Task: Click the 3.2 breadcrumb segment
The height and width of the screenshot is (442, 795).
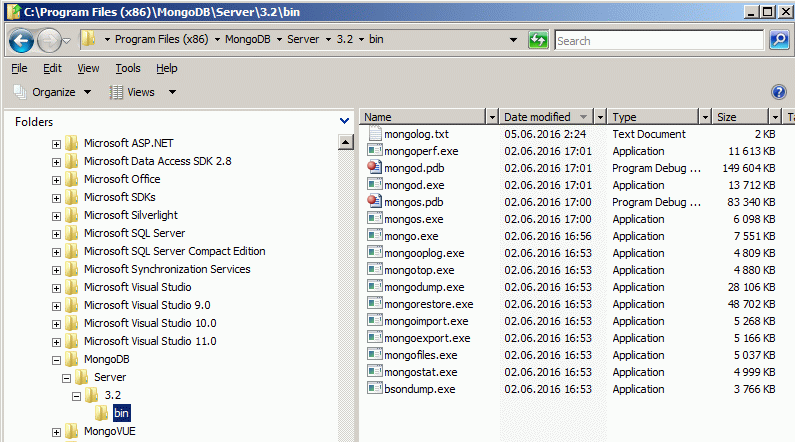Action: (x=345, y=39)
